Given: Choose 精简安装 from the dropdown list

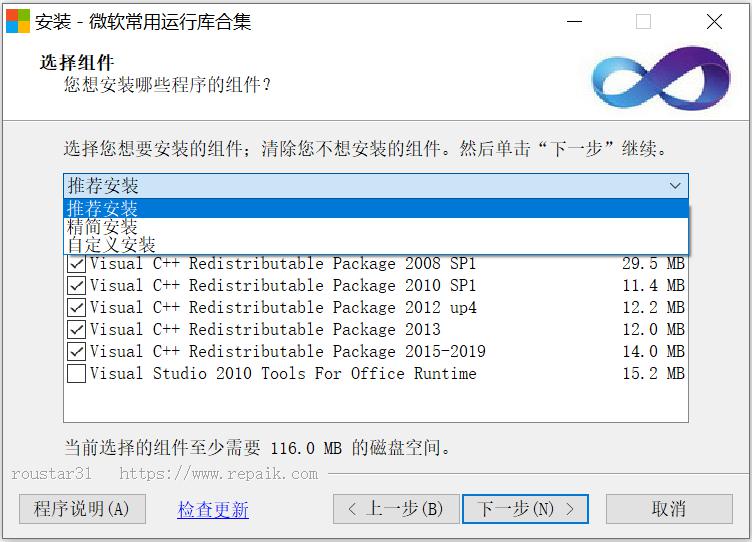Looking at the screenshot, I should [x=103, y=227].
